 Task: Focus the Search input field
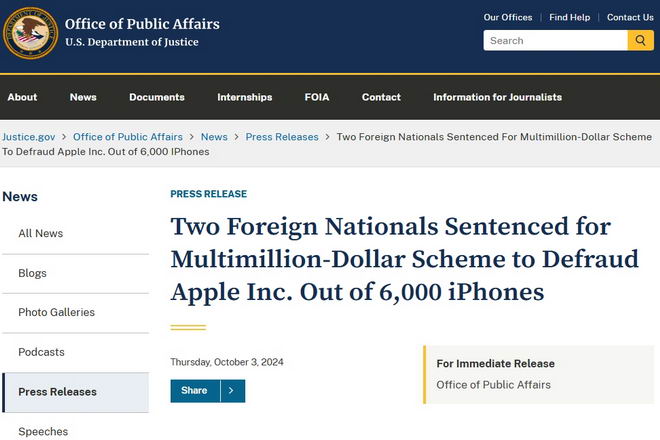(x=555, y=40)
